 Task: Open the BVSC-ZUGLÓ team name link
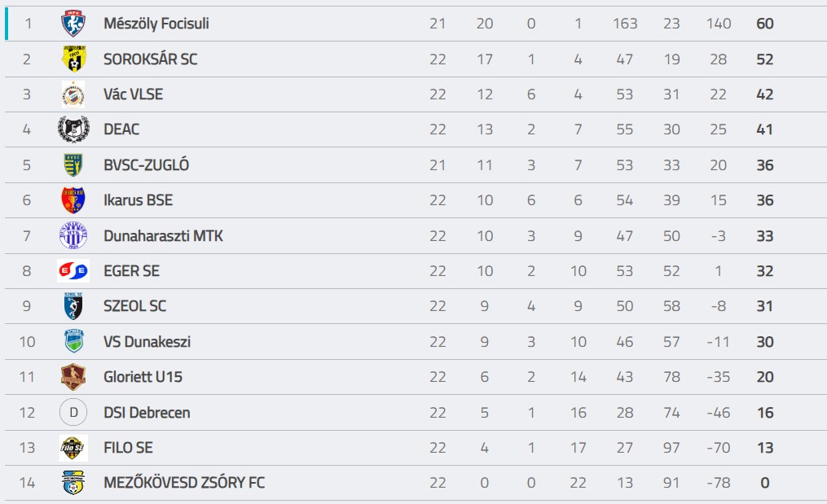[146, 165]
